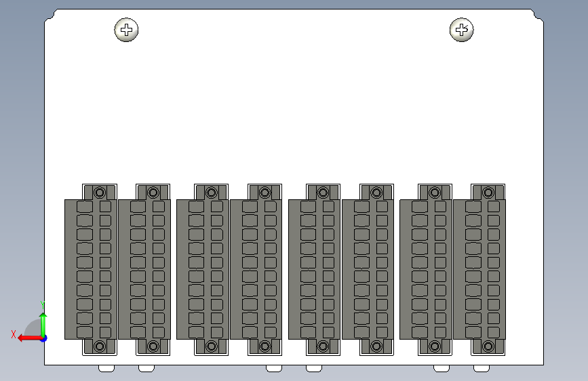Click the red X axis arrow
588x381 pixels.
(30, 338)
